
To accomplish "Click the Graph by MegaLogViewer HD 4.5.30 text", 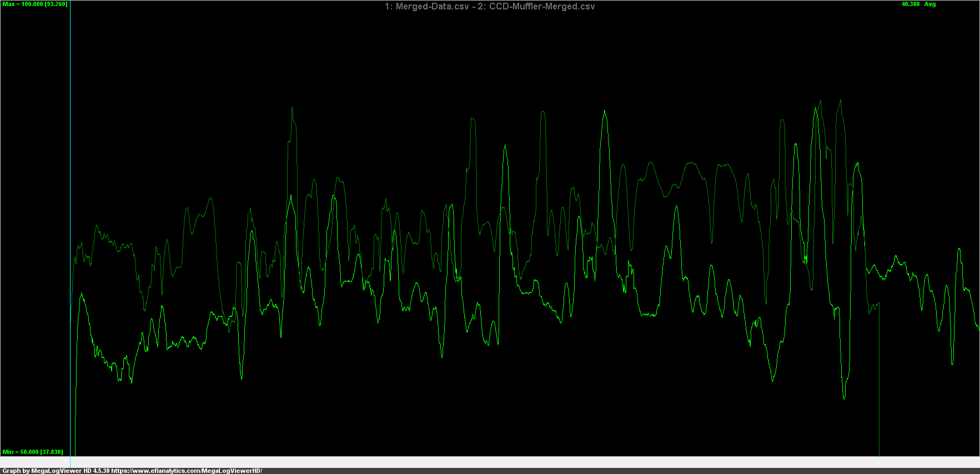I will [x=56, y=471].
